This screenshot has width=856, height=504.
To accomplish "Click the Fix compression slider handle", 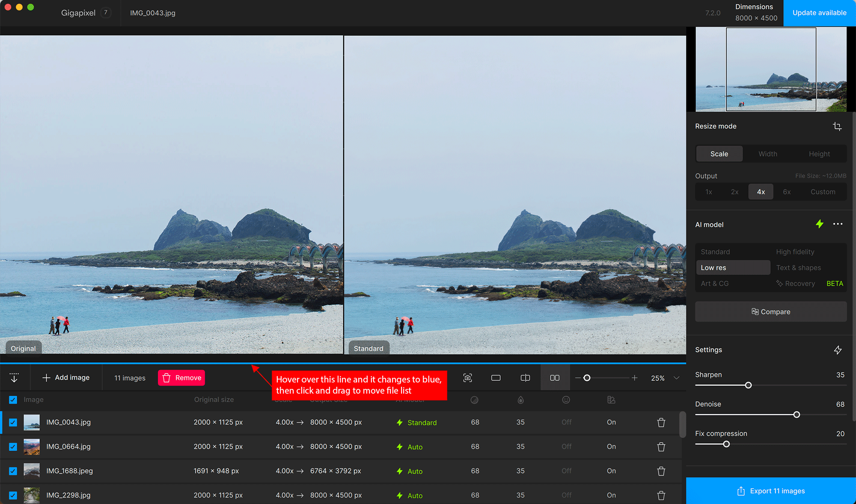I will pos(726,444).
